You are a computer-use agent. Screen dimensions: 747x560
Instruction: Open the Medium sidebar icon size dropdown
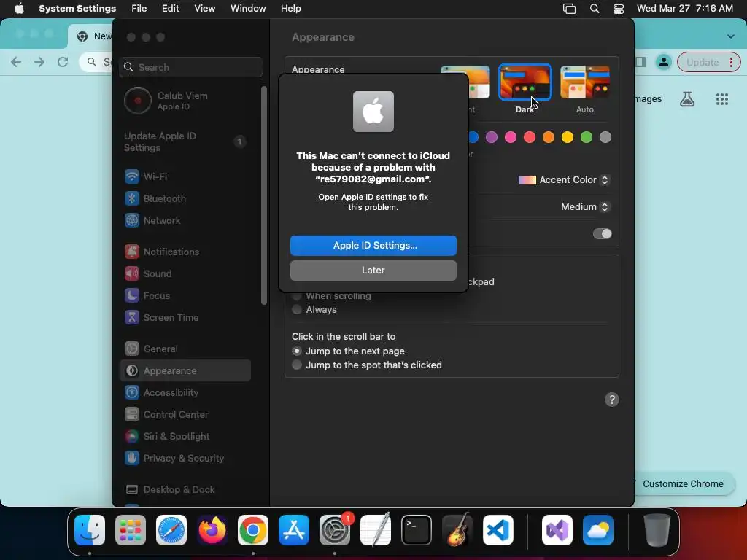(x=584, y=206)
